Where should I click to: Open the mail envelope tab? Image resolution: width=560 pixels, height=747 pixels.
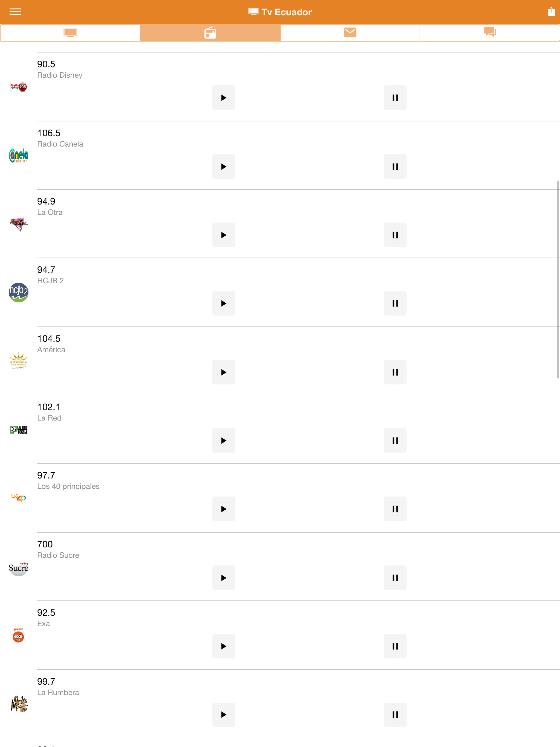[350, 33]
